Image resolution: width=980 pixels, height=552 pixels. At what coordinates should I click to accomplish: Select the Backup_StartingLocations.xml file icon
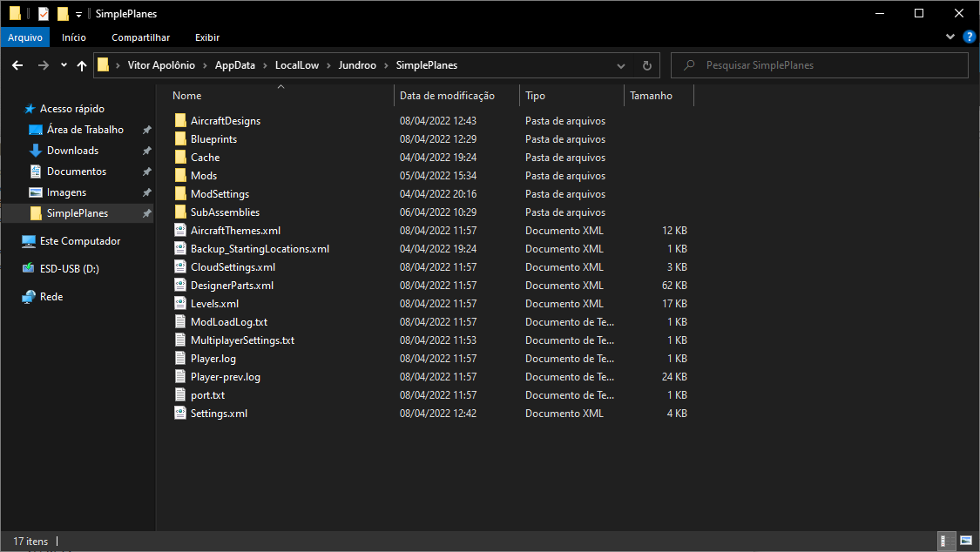pos(180,248)
